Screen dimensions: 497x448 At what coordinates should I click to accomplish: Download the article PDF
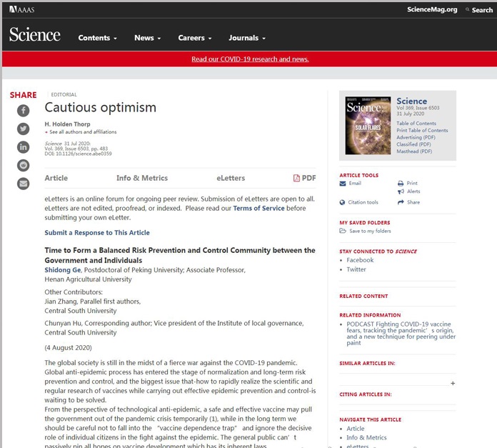coord(304,178)
